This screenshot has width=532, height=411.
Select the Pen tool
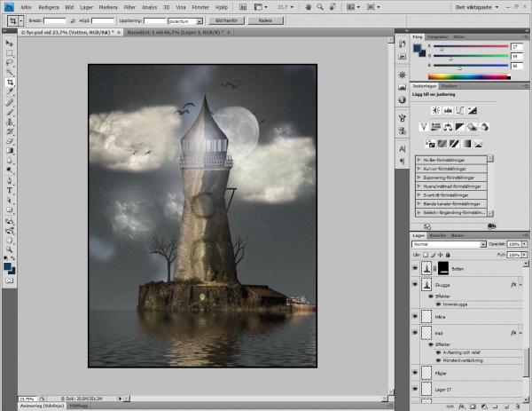click(9, 181)
